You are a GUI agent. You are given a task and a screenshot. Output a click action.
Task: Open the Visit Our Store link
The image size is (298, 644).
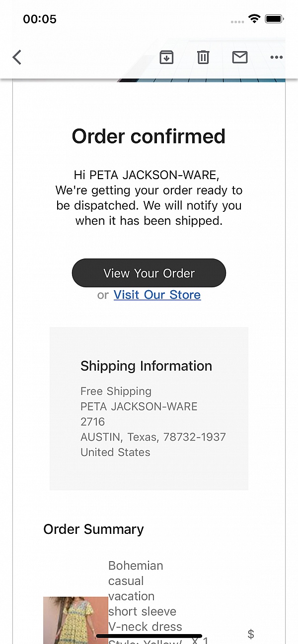(x=157, y=295)
